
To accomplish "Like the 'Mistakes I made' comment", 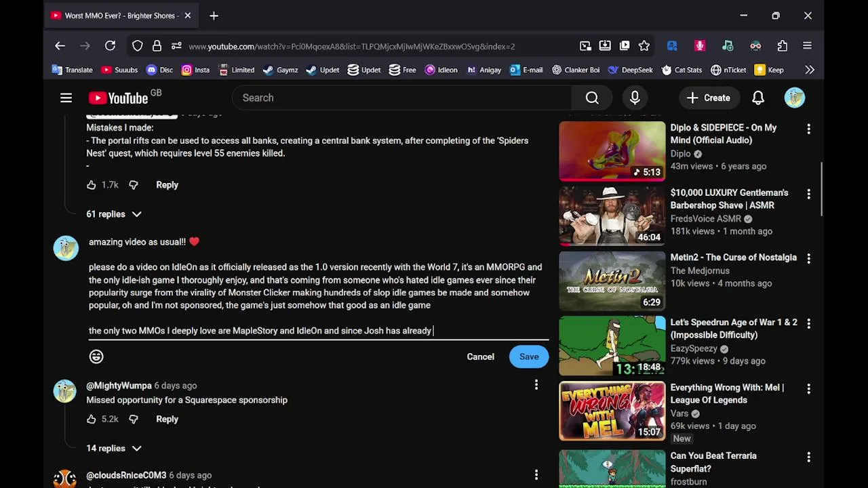I will click(x=92, y=184).
